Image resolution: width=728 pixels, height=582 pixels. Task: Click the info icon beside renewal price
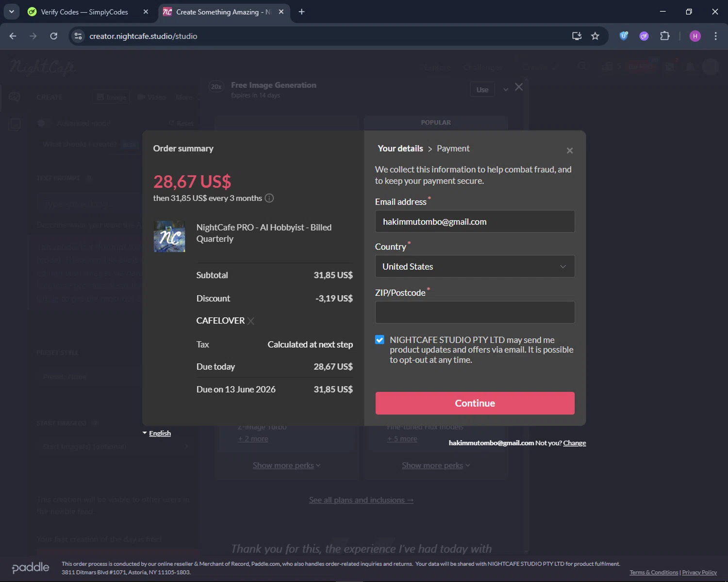click(269, 198)
